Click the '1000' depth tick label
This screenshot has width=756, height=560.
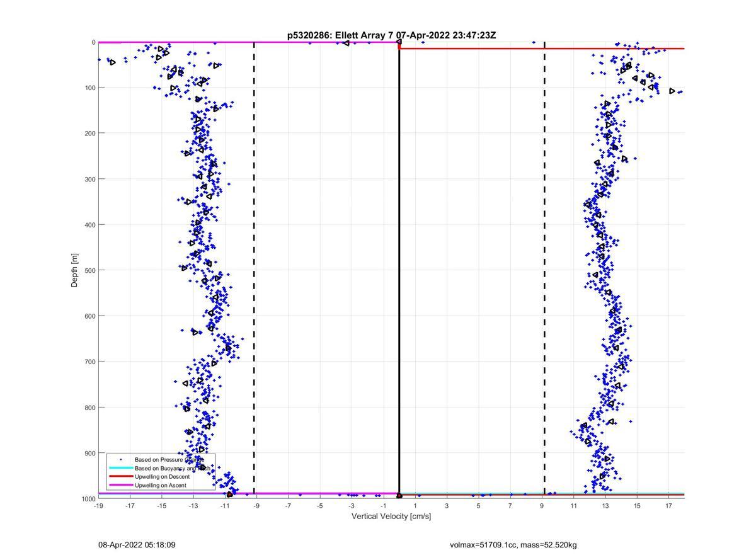[88, 499]
